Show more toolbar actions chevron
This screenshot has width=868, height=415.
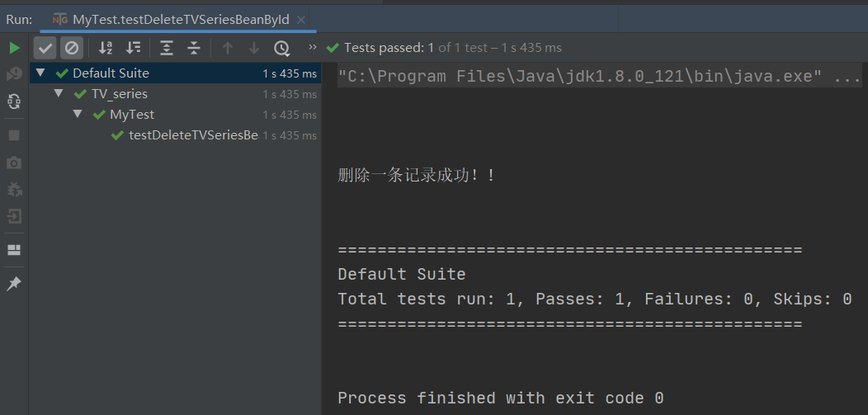tap(313, 48)
